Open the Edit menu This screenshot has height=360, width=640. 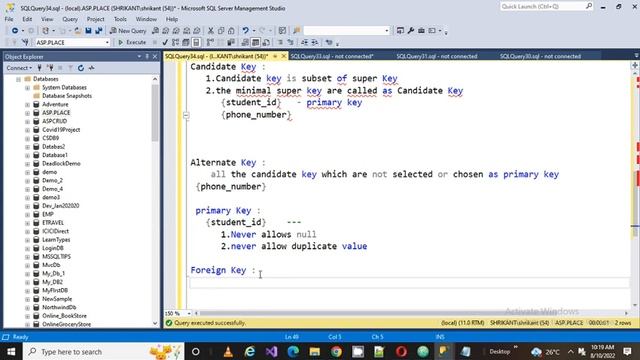[27, 19]
